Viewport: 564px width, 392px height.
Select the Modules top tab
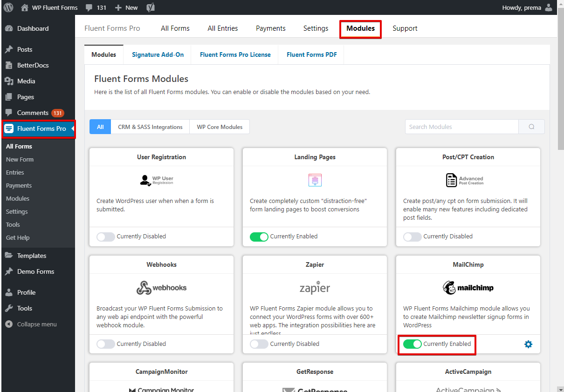point(361,28)
